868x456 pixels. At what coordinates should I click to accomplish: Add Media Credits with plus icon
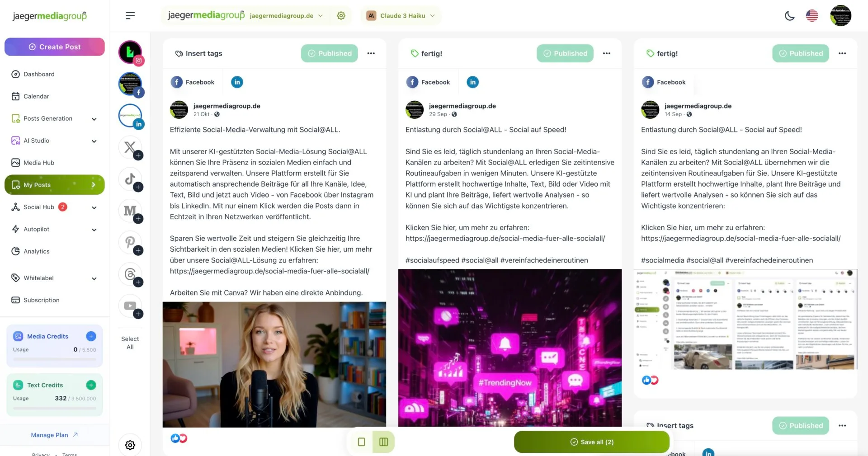coord(91,336)
